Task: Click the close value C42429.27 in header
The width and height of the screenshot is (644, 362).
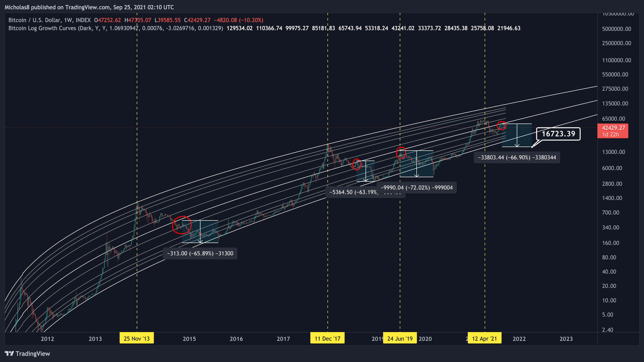Action: pyautogui.click(x=197, y=20)
